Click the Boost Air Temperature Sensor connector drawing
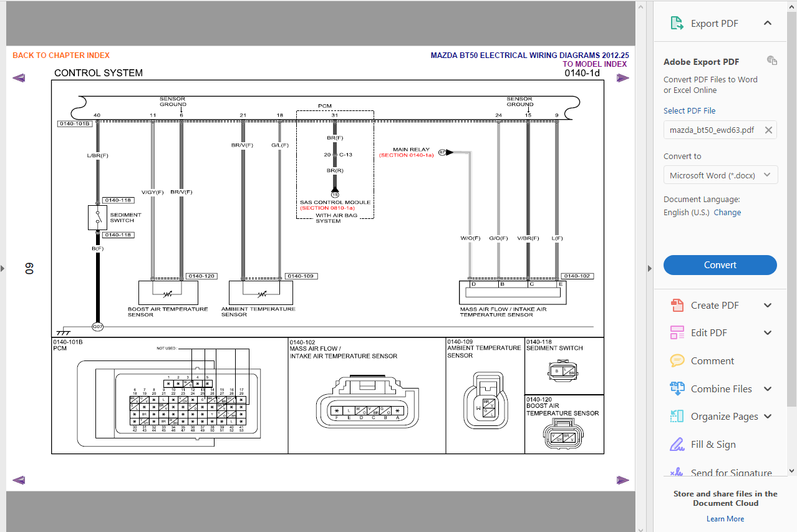Screen dimensions: 797x532 point(564,434)
